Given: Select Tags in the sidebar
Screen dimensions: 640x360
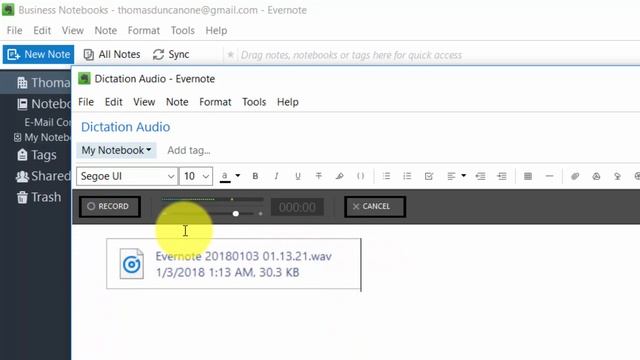Looking at the screenshot, I should (x=37, y=155).
